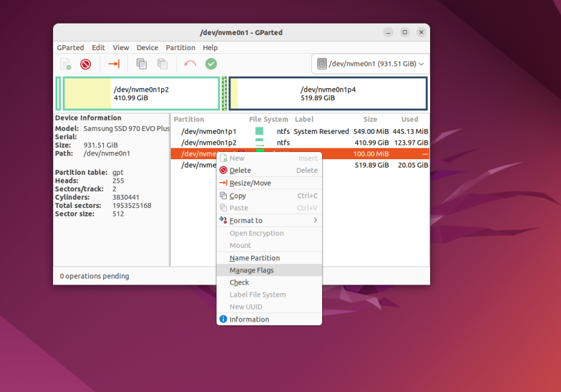Click the 445.13 MiB used value

(x=410, y=131)
